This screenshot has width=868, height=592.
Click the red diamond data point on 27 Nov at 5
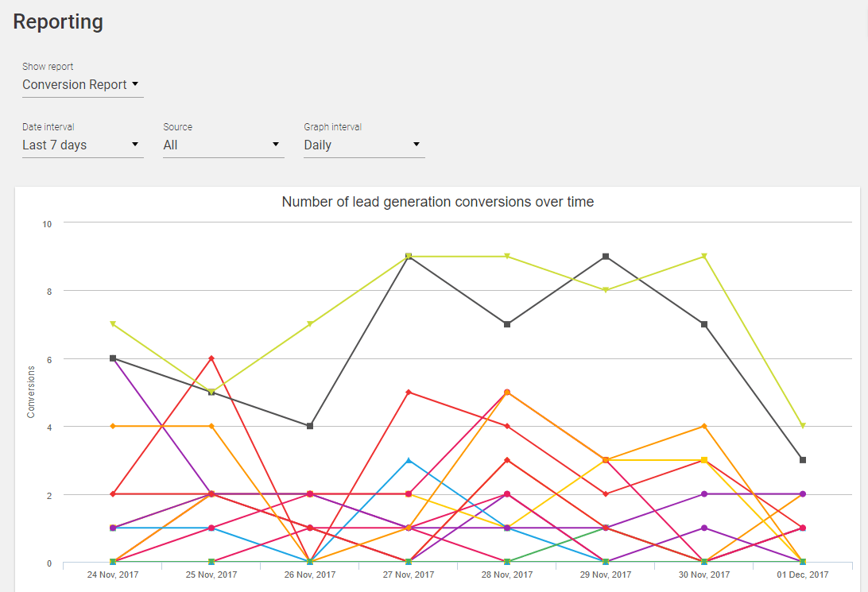409,393
